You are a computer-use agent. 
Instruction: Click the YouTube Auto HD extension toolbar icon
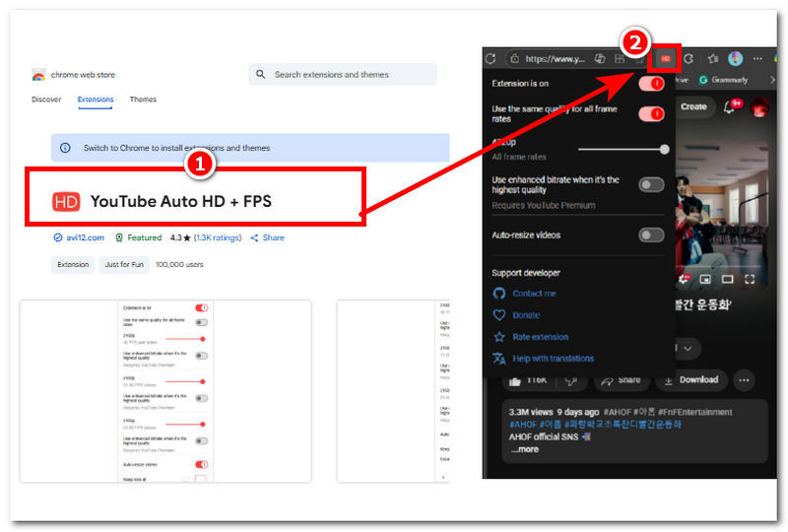point(665,59)
